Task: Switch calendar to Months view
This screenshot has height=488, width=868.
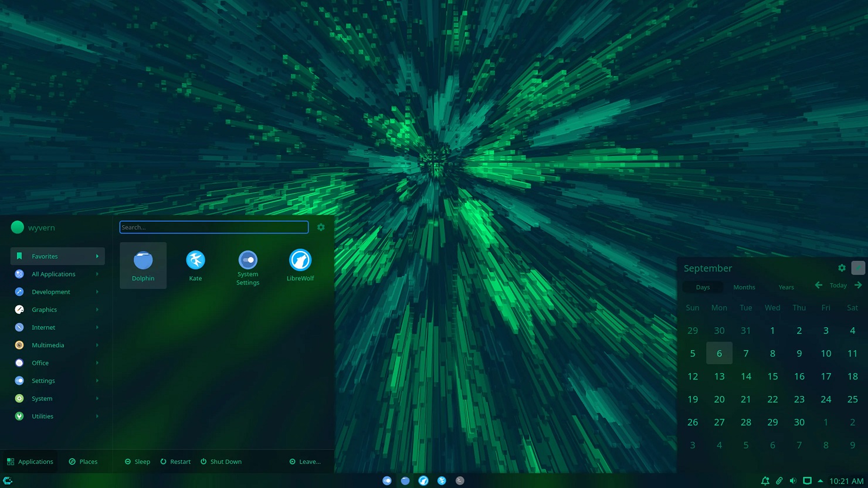Action: 744,287
